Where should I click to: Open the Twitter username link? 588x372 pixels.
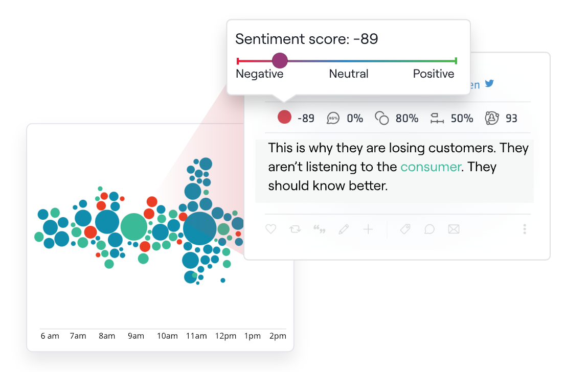[476, 84]
